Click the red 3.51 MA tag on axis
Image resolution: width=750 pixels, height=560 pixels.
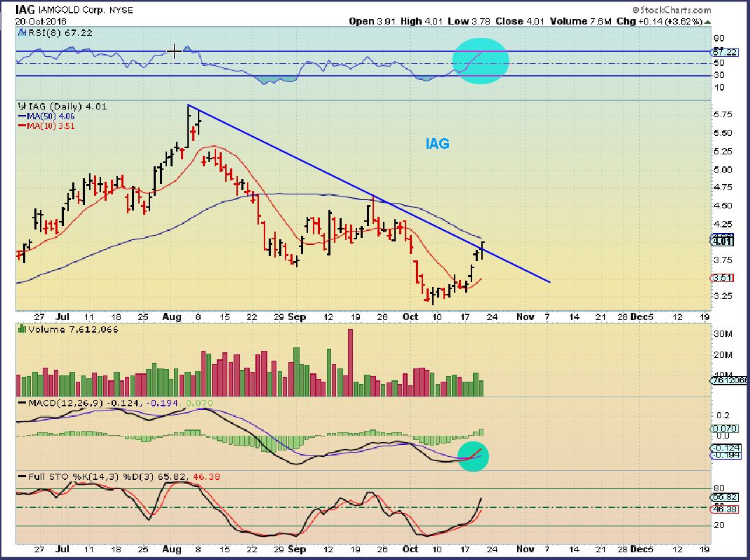[723, 278]
